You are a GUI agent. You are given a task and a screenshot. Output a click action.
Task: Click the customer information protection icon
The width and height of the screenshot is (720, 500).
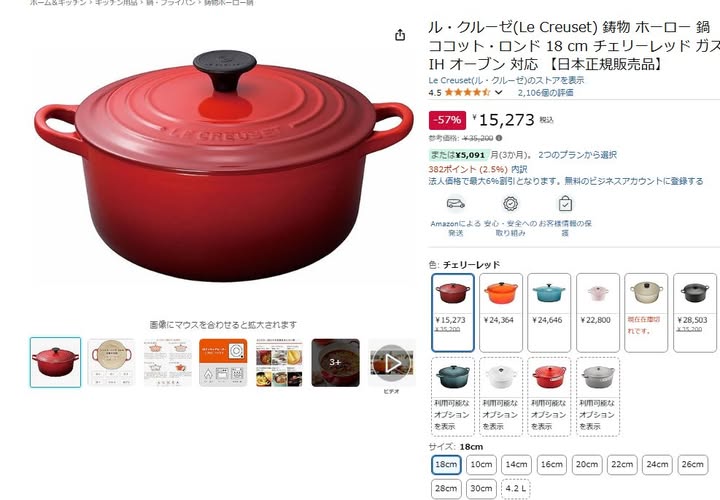tap(565, 203)
